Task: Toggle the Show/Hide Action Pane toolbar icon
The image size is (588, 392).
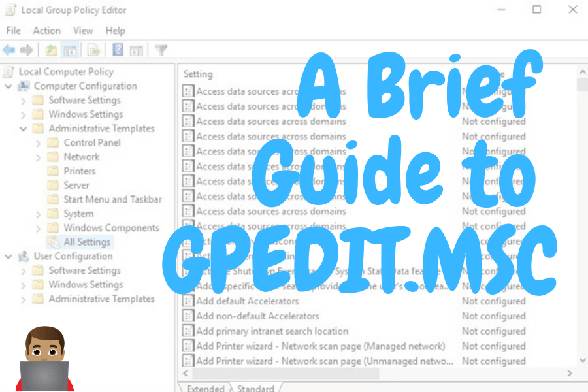Action: point(136,50)
